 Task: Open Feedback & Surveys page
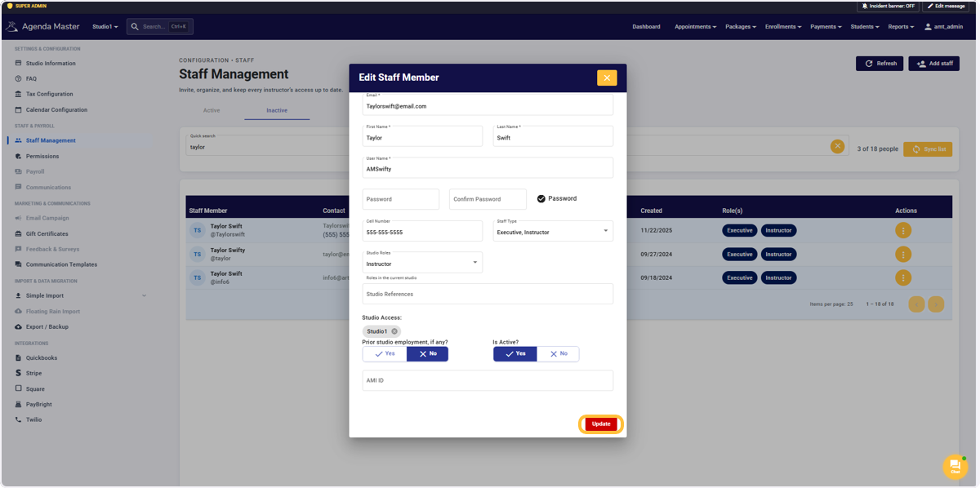tap(52, 249)
